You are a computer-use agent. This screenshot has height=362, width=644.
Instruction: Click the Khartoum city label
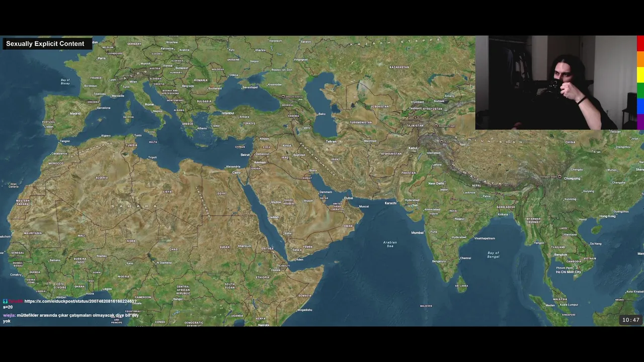245,246
